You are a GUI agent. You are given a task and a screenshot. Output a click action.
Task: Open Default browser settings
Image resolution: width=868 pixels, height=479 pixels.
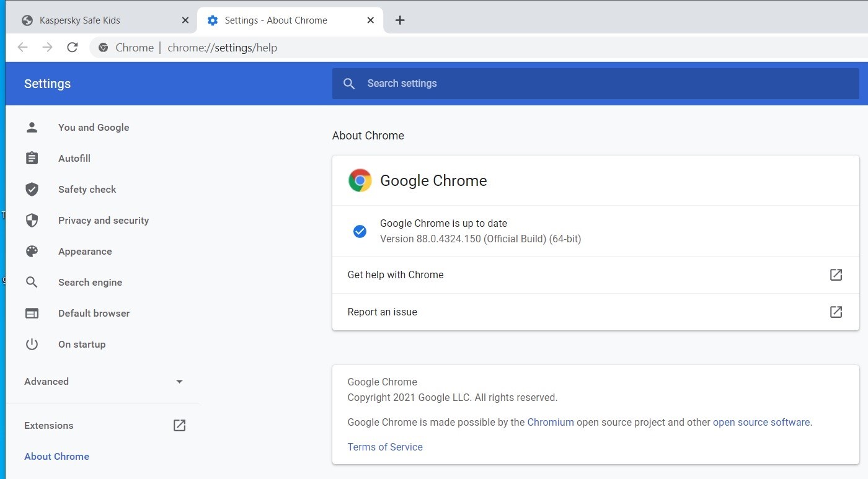click(94, 313)
